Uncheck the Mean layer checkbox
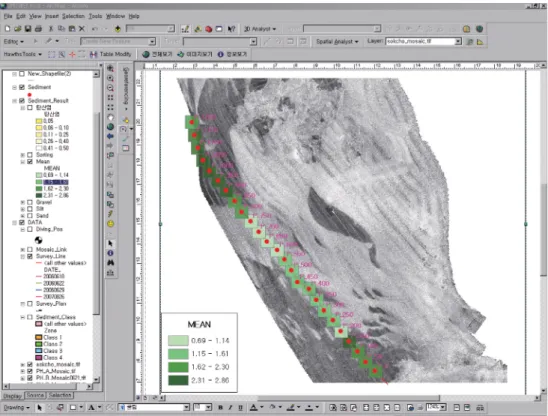The height and width of the screenshot is (416, 548). pyautogui.click(x=30, y=162)
